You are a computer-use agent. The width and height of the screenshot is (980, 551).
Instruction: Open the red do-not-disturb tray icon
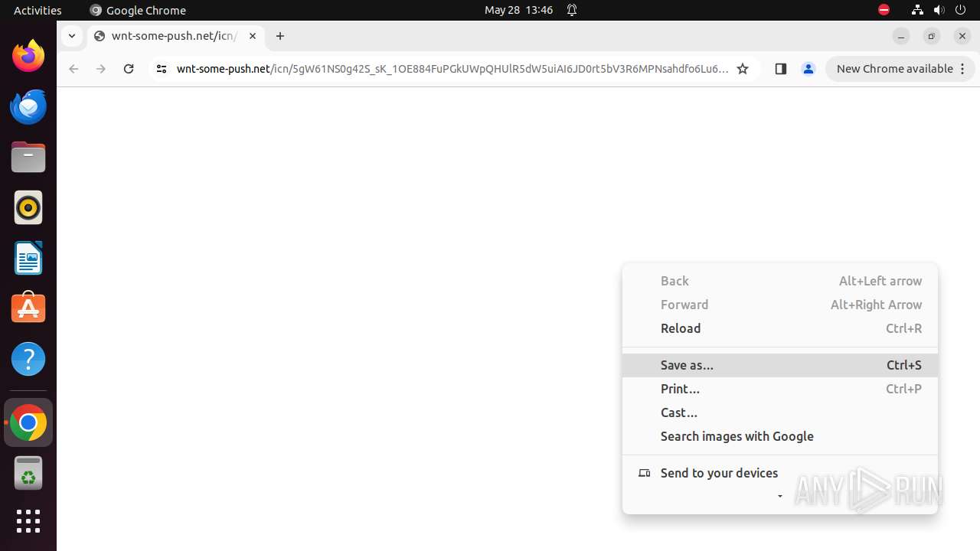884,10
